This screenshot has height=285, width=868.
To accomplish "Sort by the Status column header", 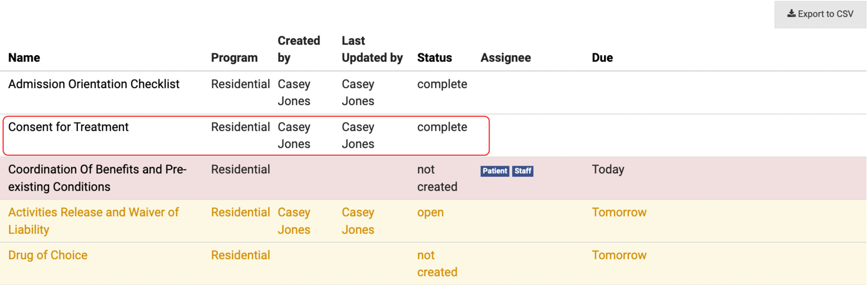I will [434, 58].
